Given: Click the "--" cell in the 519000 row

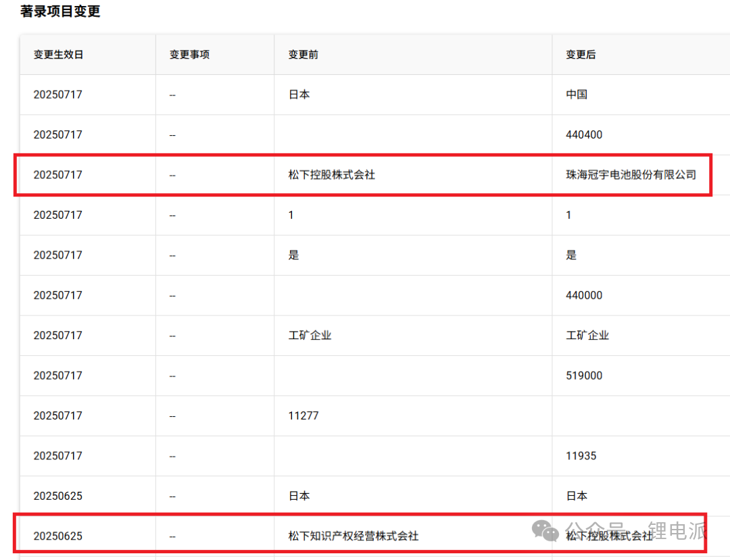Looking at the screenshot, I should coord(172,376).
